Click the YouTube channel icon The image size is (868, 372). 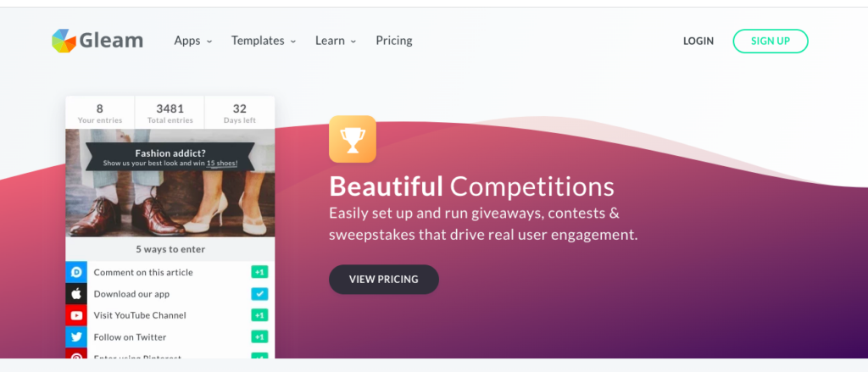point(76,315)
